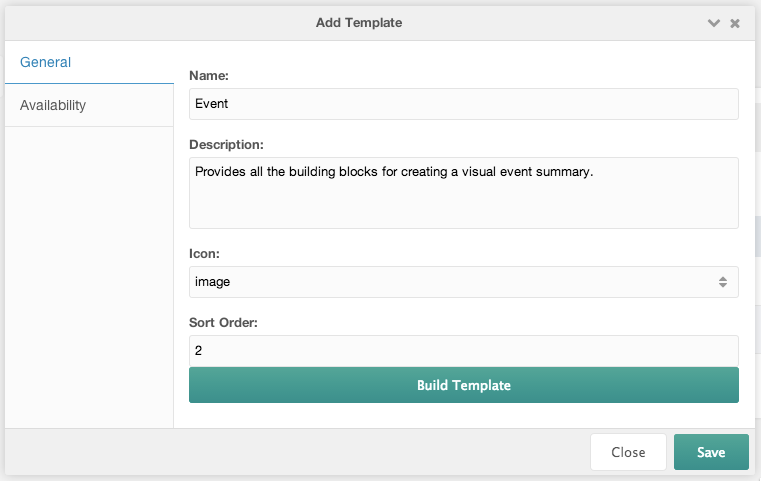The image size is (761, 481).
Task: Click the Sort Order: label
Action: click(223, 323)
